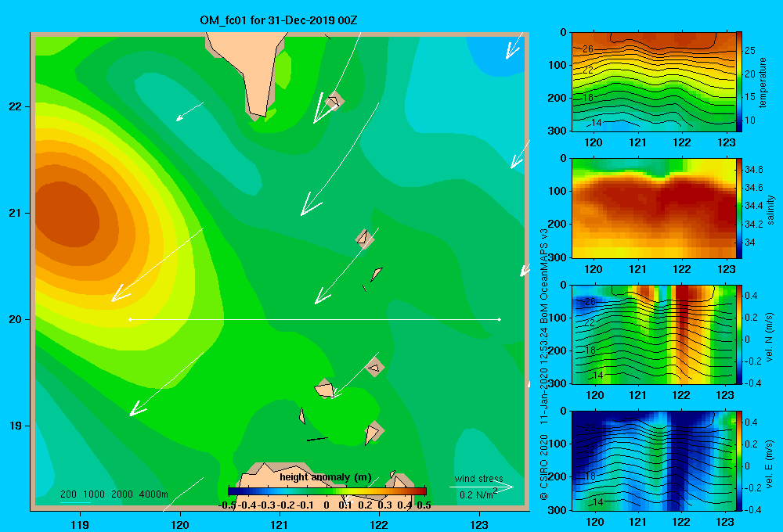This screenshot has height=532, width=783.
Task: Click the 14 isotherm label in temperature panel
Action: [596, 122]
